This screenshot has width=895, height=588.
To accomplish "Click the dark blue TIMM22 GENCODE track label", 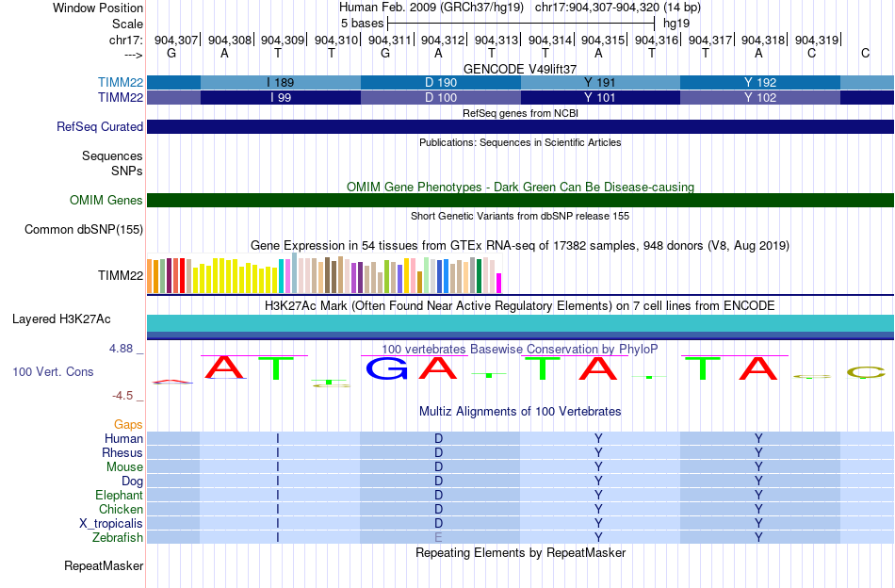I will (x=121, y=97).
